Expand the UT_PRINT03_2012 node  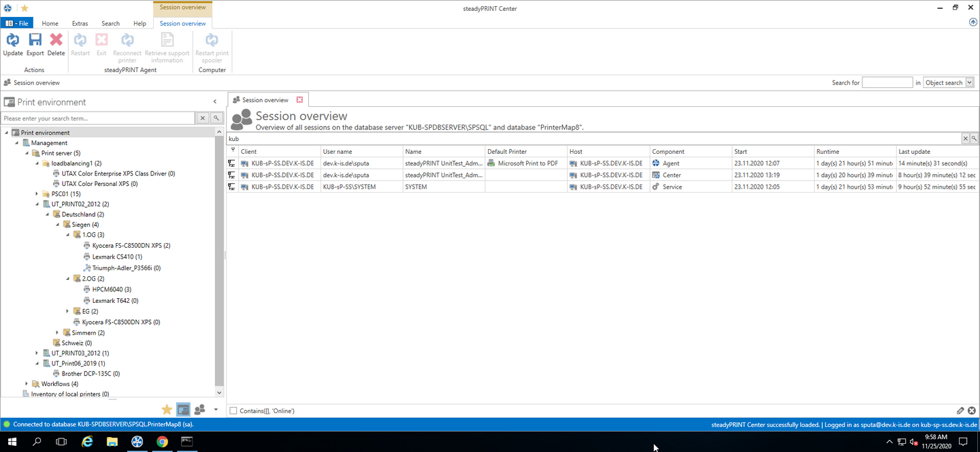(x=37, y=353)
